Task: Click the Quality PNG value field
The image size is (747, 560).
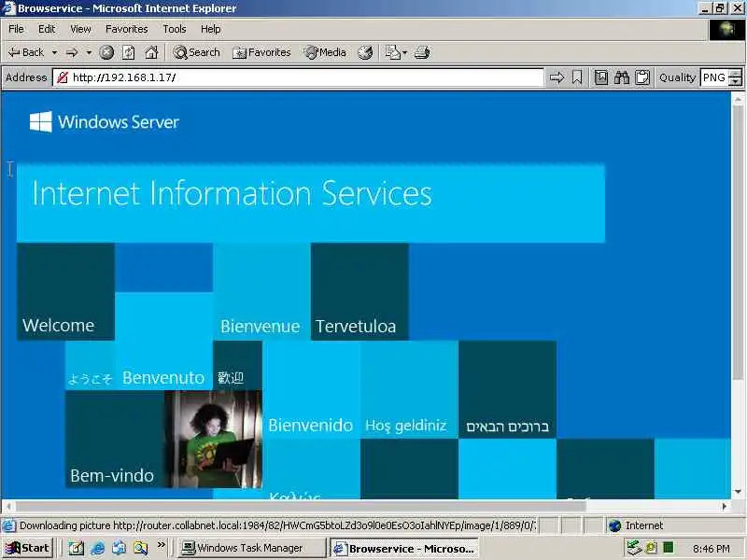Action: tap(714, 77)
